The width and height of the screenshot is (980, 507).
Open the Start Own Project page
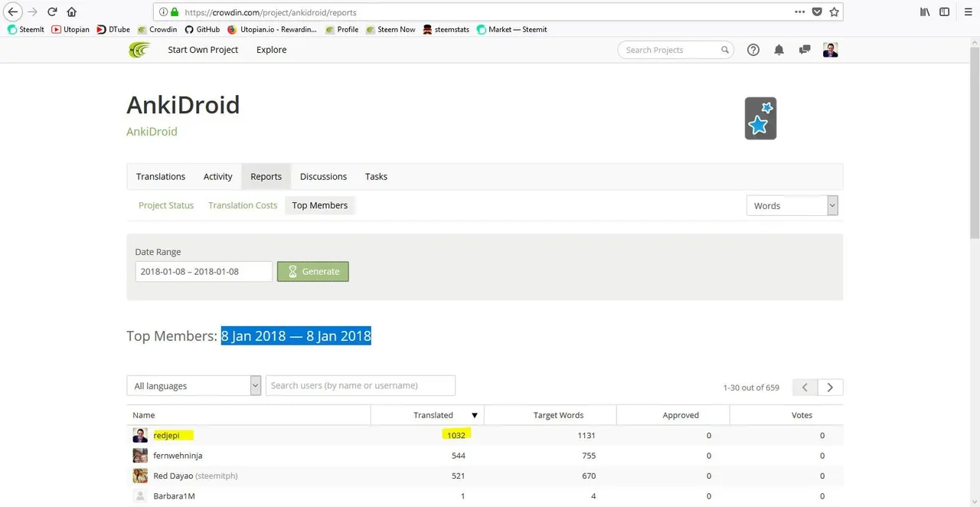(203, 50)
